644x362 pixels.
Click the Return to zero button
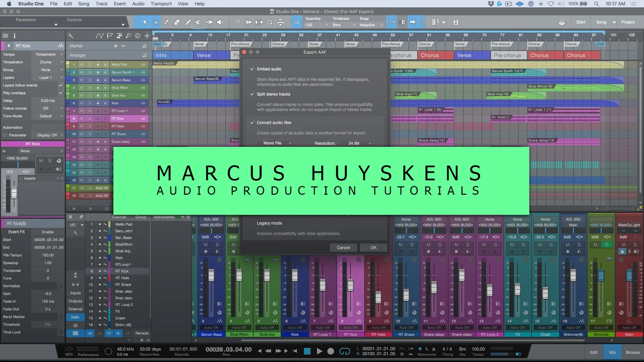click(x=295, y=351)
